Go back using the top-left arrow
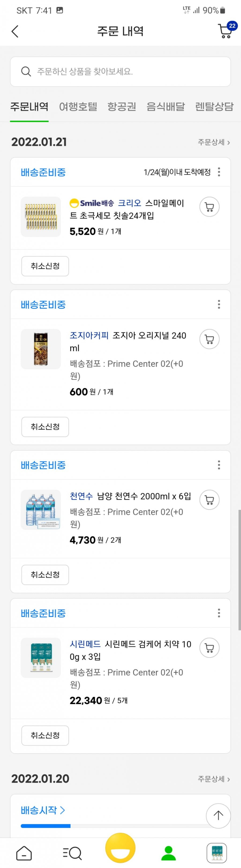Viewport: 241px width, 868px height. pyautogui.click(x=15, y=31)
